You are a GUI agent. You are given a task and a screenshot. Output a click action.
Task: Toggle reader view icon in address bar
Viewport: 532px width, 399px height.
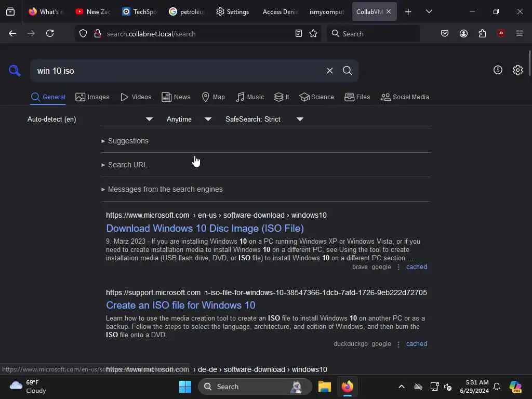pos(299,33)
